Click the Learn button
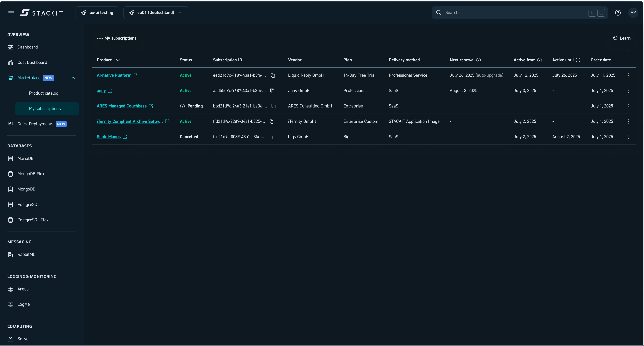Viewport: 644px width, 346px height. coord(622,38)
